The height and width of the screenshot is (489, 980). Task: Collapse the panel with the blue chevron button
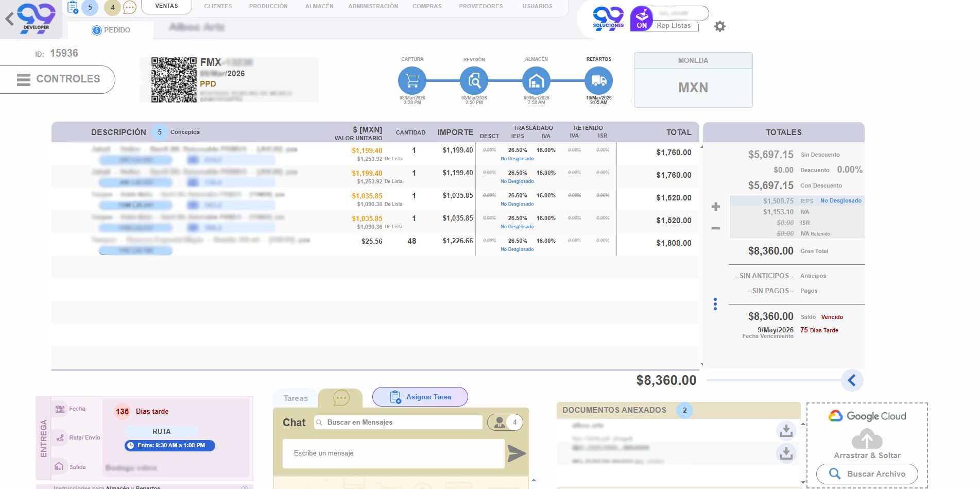852,380
